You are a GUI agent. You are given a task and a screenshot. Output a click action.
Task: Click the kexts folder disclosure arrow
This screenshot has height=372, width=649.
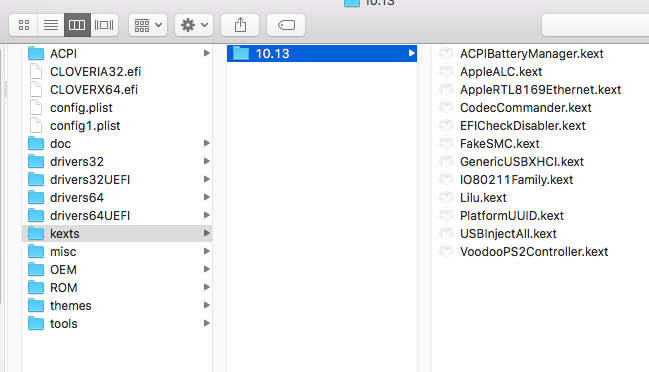(x=207, y=234)
